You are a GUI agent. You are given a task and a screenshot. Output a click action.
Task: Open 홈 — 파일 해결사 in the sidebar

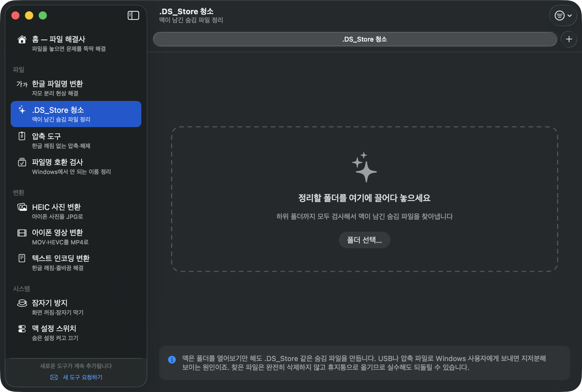point(76,43)
